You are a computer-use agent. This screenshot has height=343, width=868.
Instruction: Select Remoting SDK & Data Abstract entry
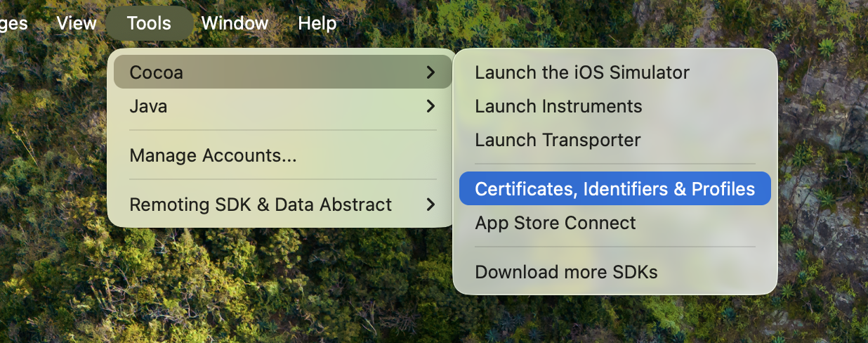(261, 205)
